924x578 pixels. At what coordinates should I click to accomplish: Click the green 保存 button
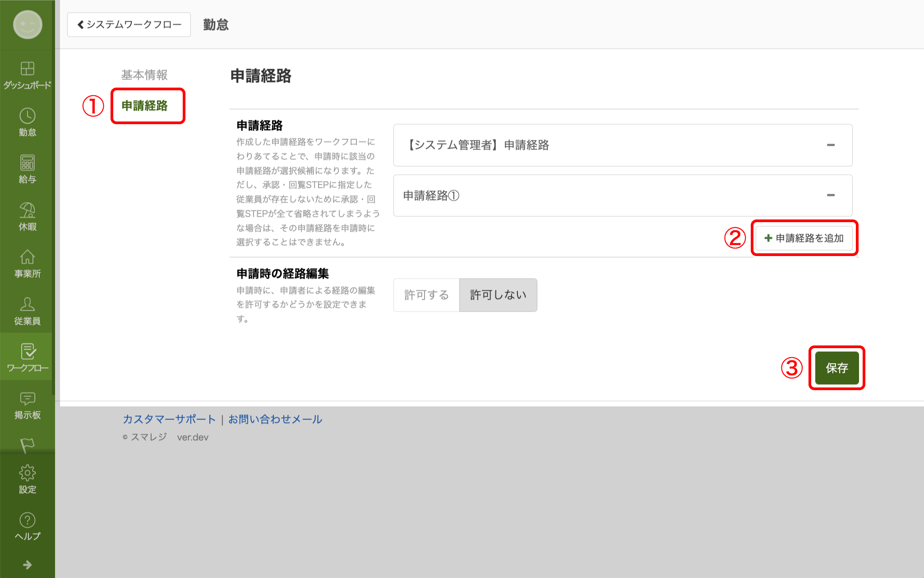(x=836, y=368)
